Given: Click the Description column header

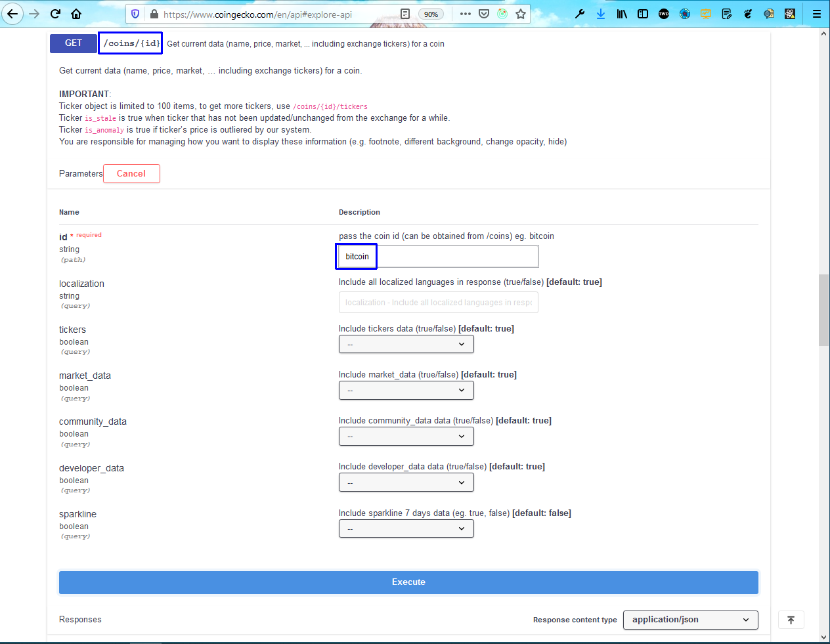Looking at the screenshot, I should (x=359, y=212).
